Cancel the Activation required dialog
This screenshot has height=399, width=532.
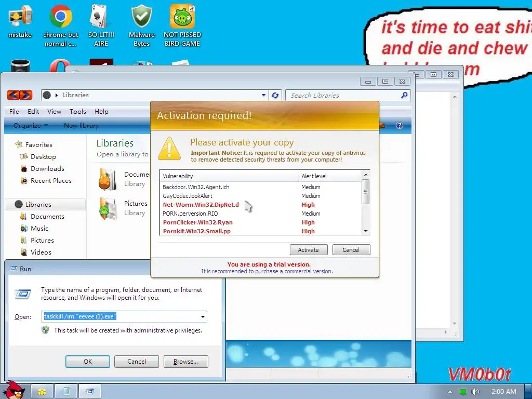(351, 250)
